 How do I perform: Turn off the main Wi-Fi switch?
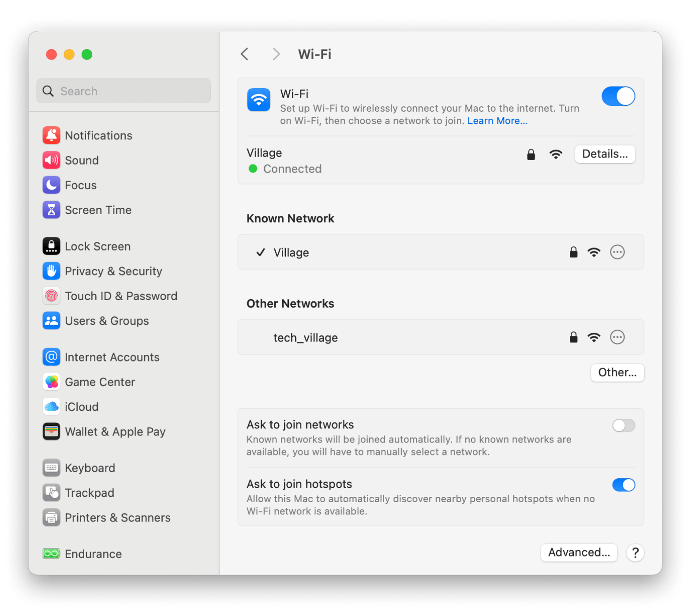coord(618,96)
